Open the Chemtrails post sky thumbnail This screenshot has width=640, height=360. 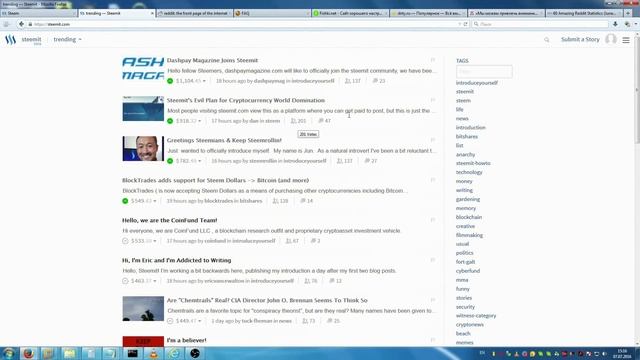point(143,308)
